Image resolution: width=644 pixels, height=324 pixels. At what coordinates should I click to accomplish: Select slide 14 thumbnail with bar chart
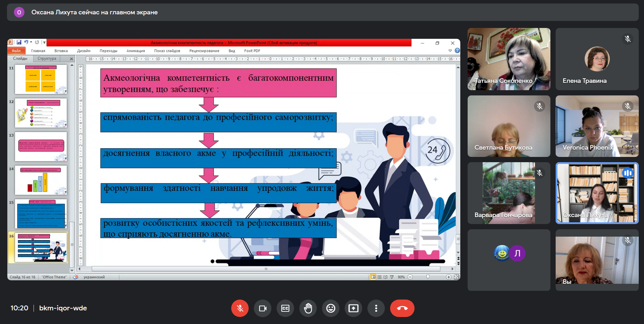41,180
